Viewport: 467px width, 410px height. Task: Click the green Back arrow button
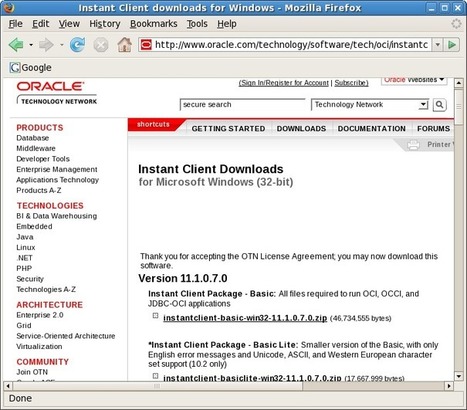tap(16, 45)
